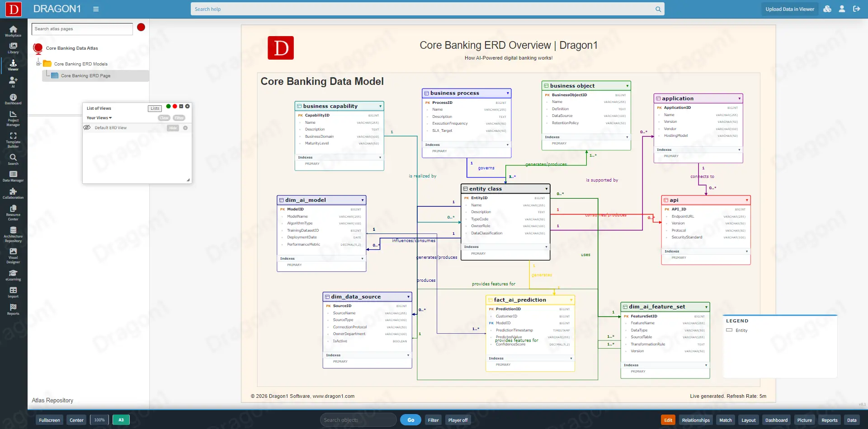Click the red circle beside the atlas search
This screenshot has height=429, width=868.
coord(141,27)
